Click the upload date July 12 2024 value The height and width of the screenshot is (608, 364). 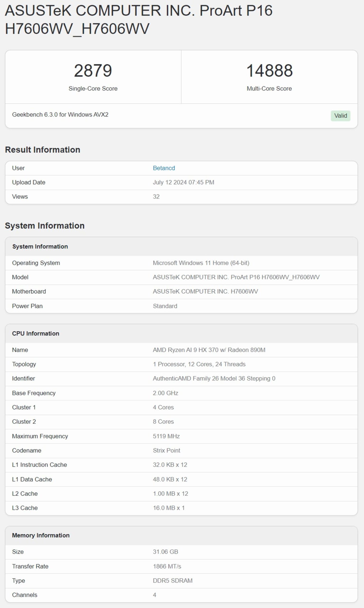183,182
